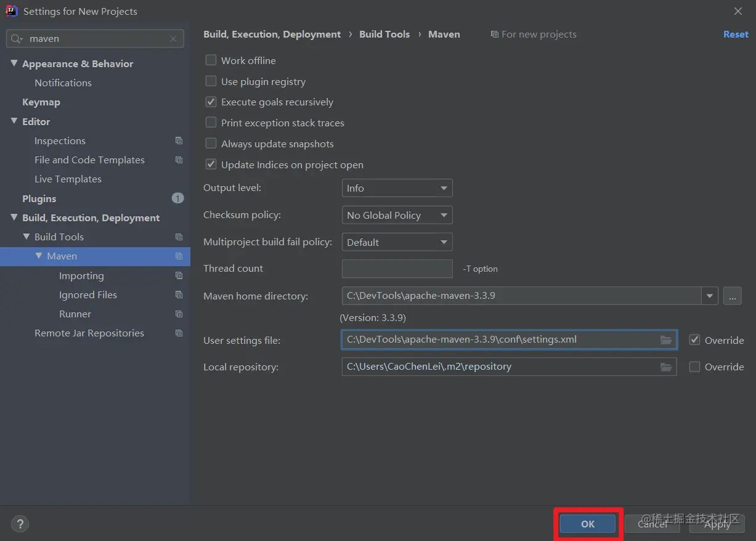The width and height of the screenshot is (756, 541).
Task: Click the ellipsis browse button for Maven home
Action: click(732, 296)
